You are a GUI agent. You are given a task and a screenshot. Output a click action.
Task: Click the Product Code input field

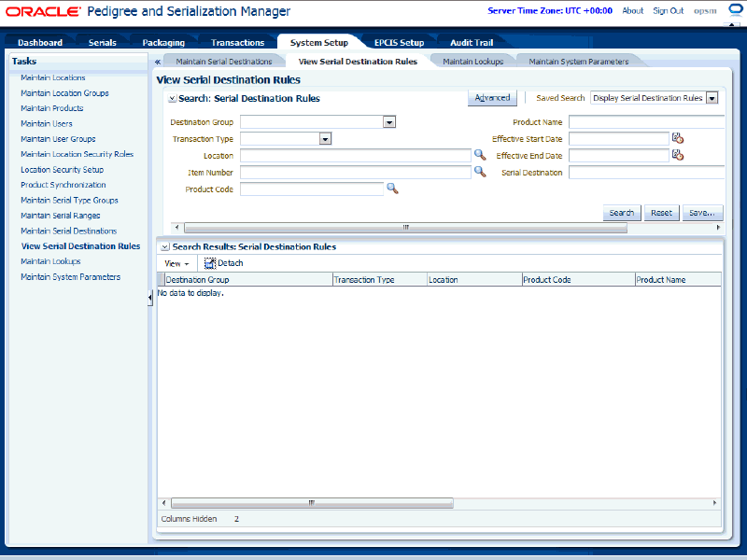click(312, 189)
